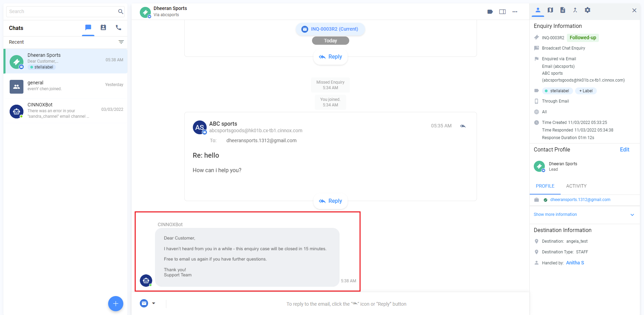The image size is (644, 315).
Task: Click the Broadcast Chat Enquiry text
Action: (x=563, y=49)
